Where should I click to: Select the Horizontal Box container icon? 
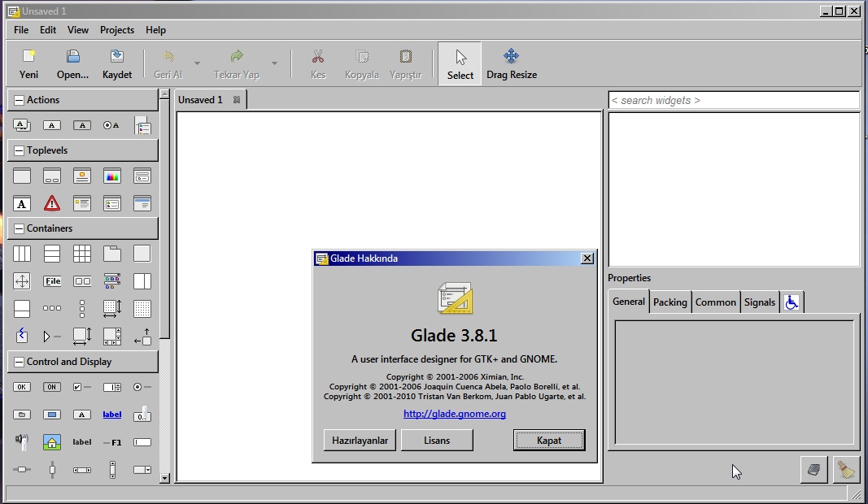[x=22, y=254]
